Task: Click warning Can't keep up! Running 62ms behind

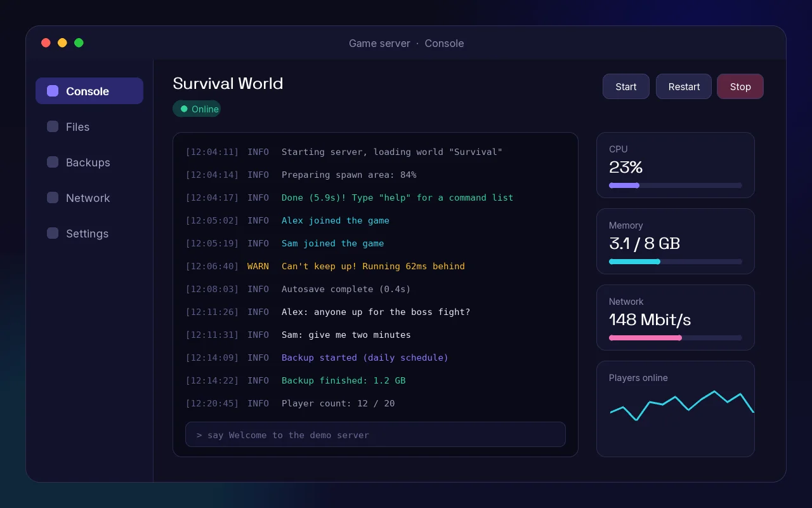Action: pyautogui.click(x=373, y=266)
